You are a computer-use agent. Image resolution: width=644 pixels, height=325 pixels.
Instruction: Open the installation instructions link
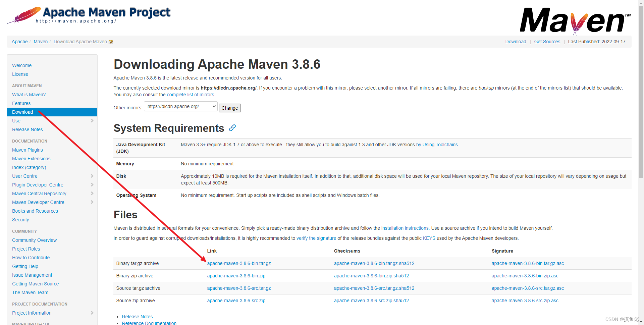coord(405,228)
